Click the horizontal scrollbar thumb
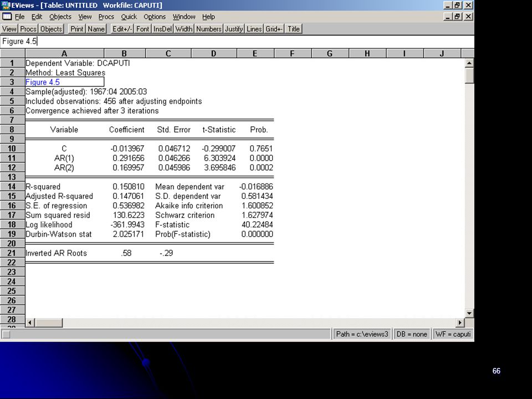 [x=49, y=323]
